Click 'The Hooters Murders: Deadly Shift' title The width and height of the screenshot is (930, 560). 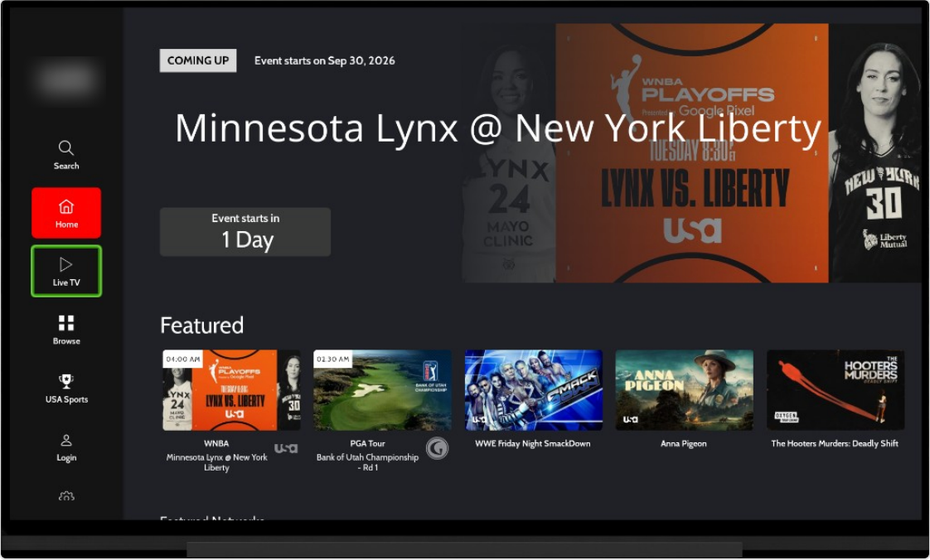[x=835, y=443]
